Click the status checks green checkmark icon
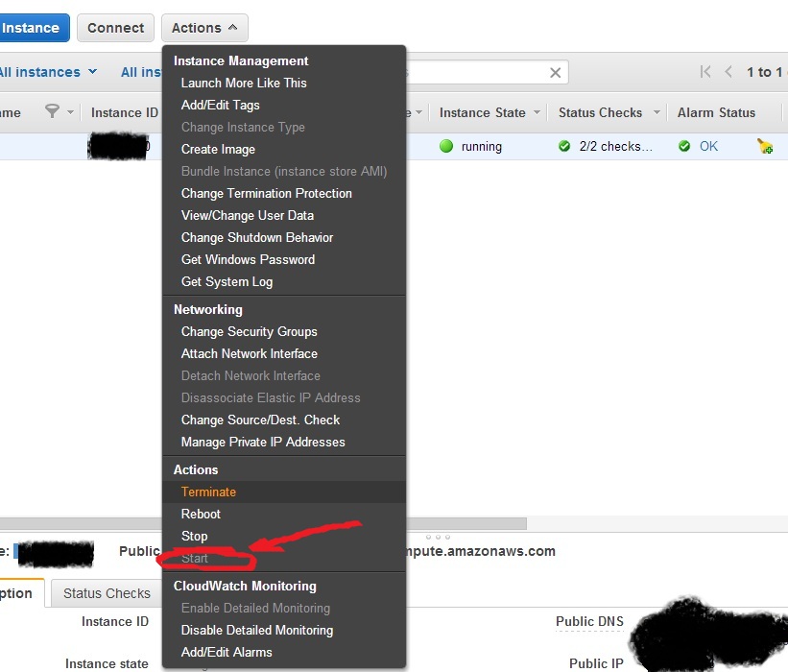The height and width of the screenshot is (672, 788). click(564, 146)
